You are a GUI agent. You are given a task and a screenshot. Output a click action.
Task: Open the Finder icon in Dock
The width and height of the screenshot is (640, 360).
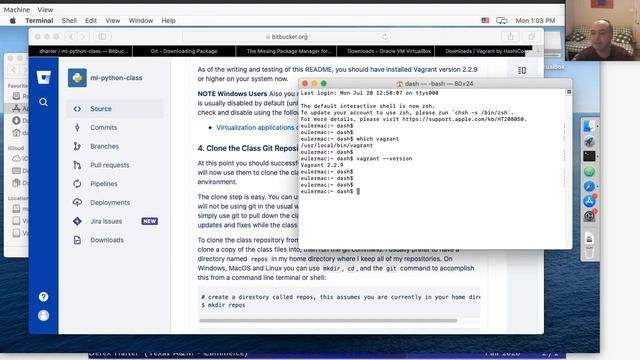click(x=589, y=127)
